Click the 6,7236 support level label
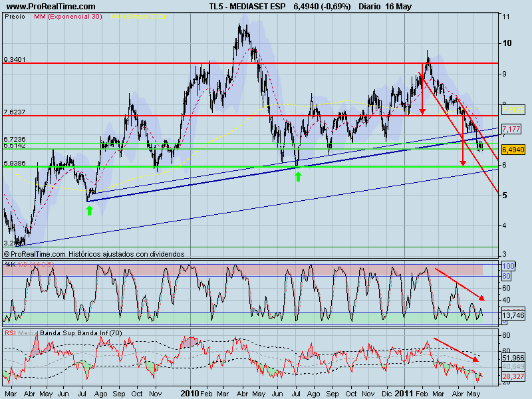This screenshot has width=532, height=399. click(14, 139)
